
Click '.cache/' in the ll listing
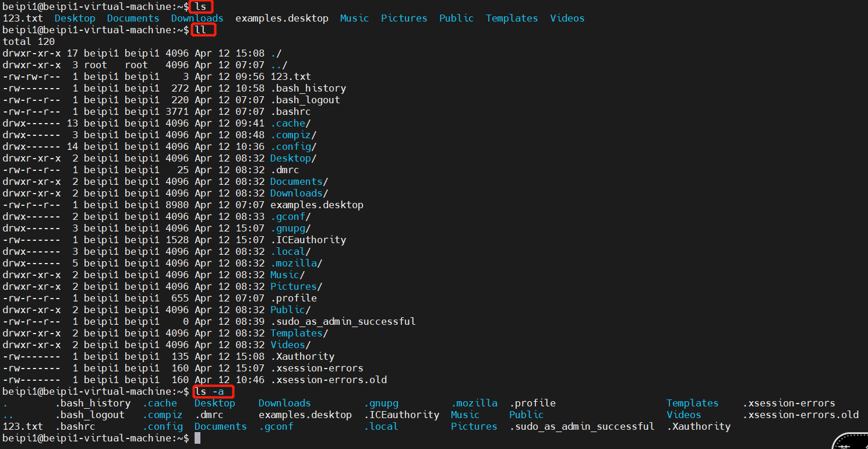(291, 123)
